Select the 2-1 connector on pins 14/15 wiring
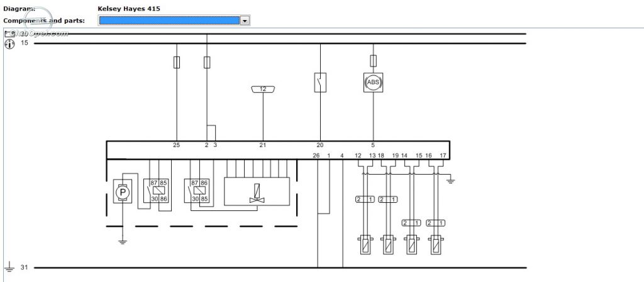Image resolution: width=644 pixels, height=282 pixels. tap(412, 223)
